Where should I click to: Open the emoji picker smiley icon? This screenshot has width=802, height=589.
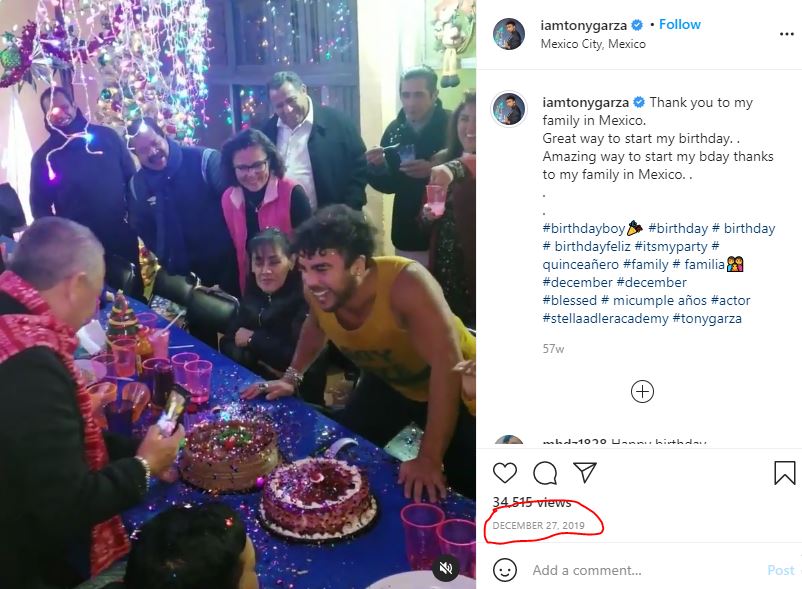click(x=505, y=570)
